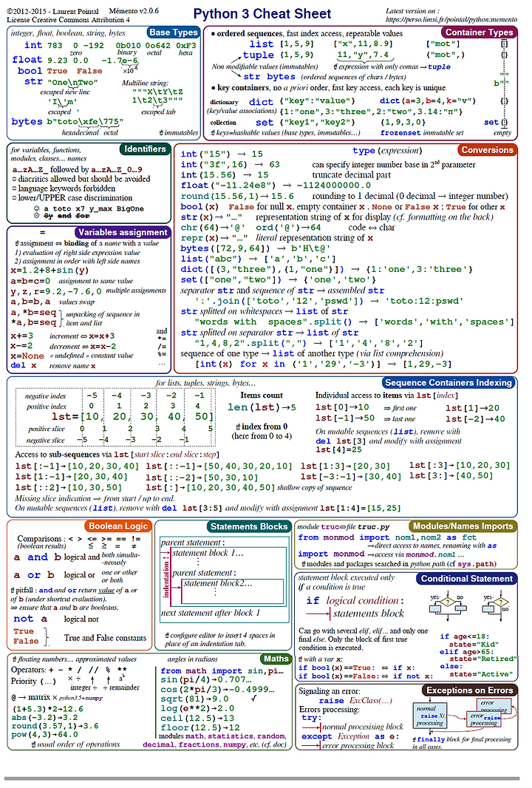Click the sqrt(81)→9.0 example

194,699
